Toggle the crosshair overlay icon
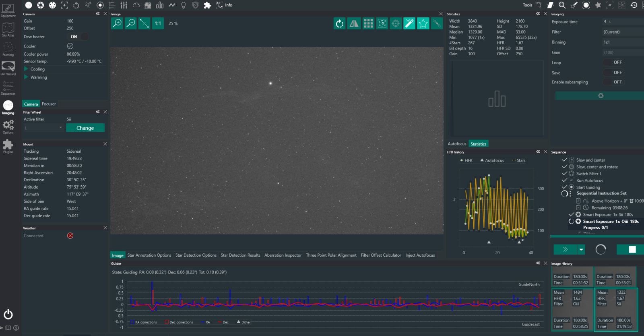Screen dimensions: 644x336 click(x=396, y=24)
